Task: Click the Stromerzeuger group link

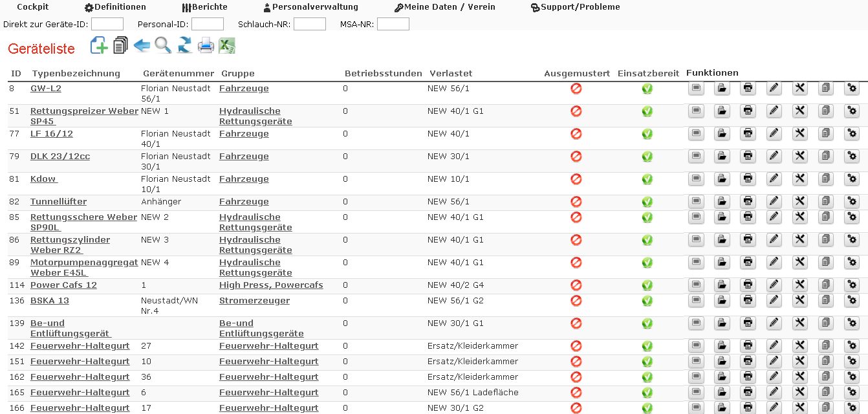Action: (x=254, y=301)
